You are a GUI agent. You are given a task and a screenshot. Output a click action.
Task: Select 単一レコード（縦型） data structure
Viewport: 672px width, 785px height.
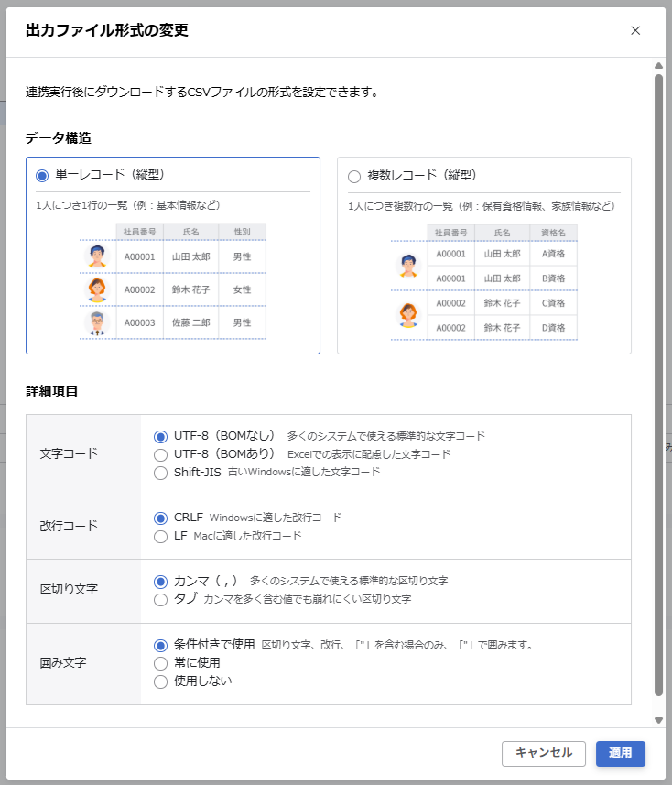(x=42, y=176)
